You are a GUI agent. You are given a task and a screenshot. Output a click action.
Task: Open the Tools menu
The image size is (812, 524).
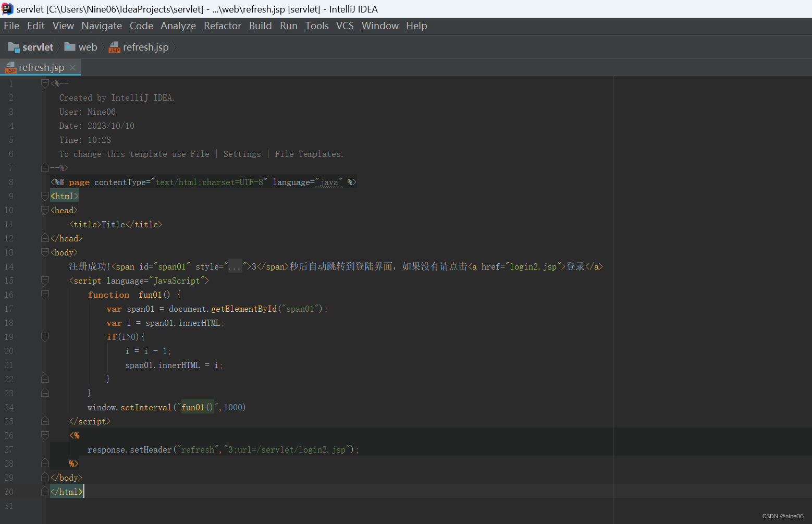pos(317,26)
